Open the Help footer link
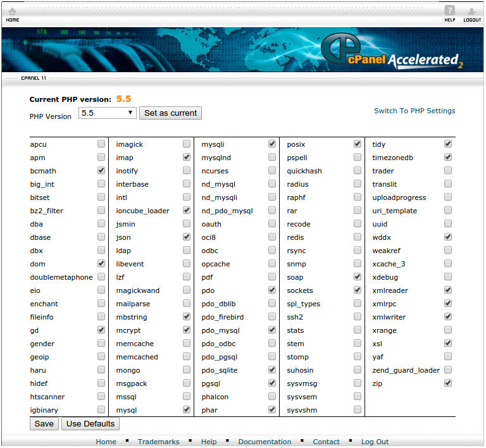Screen dimensions: 486x448 coord(209,442)
